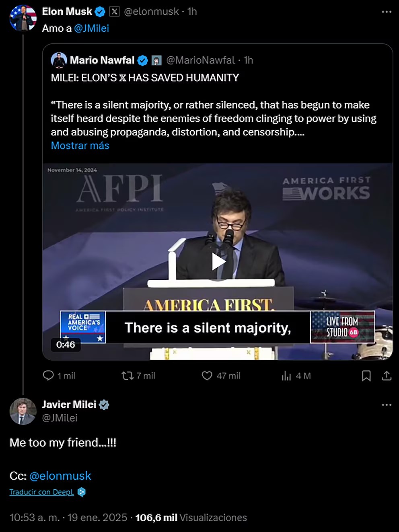The height and width of the screenshot is (532, 399).
Task: Click Mario Nawfal's affiliation badge icon
Action: [156, 60]
